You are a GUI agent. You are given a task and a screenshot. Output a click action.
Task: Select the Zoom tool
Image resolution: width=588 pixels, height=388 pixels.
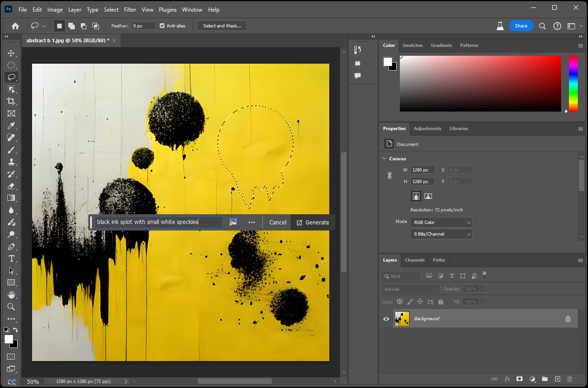11,307
